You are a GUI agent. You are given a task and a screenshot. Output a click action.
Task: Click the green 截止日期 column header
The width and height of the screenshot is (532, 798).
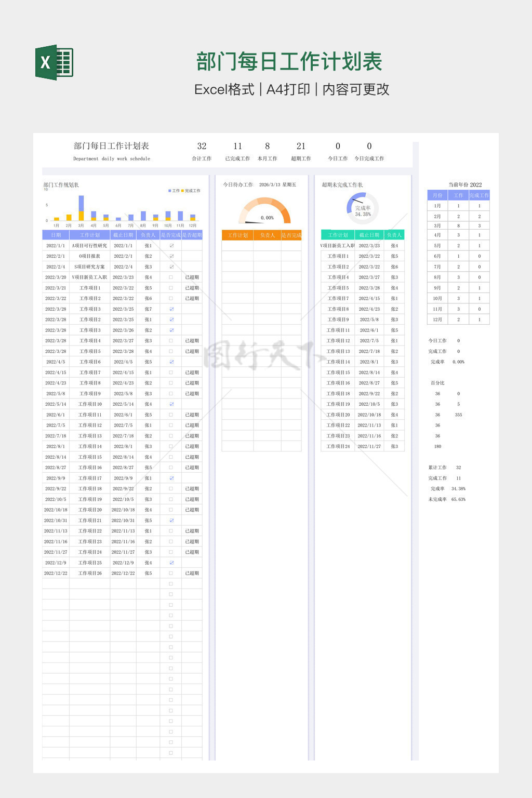pyautogui.click(x=369, y=235)
